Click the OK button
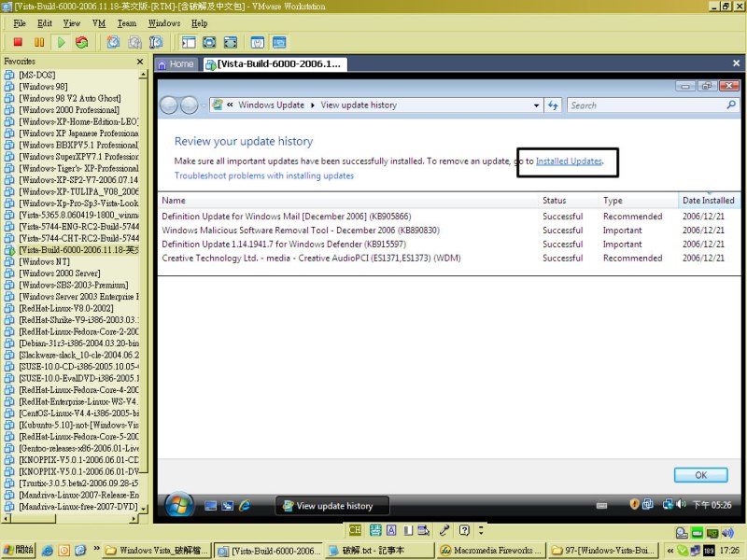This screenshot has width=747, height=560. [x=701, y=475]
